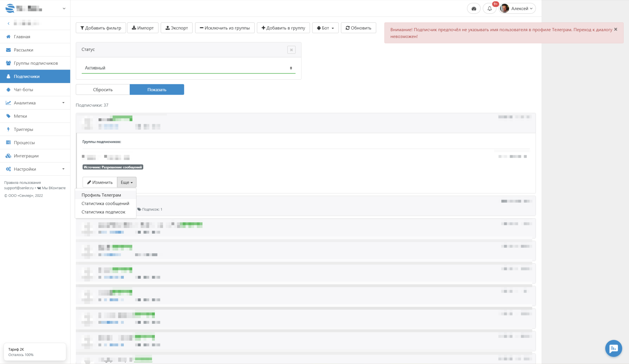Choose Статистика сообщений from menu
Image resolution: width=629 pixels, height=364 pixels.
click(105, 203)
